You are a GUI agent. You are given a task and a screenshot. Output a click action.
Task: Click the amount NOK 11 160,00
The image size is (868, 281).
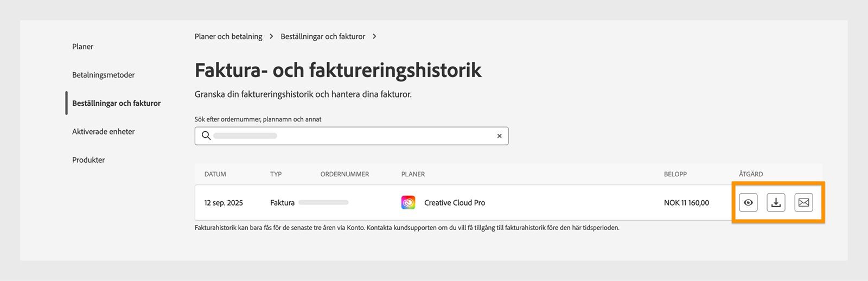click(x=686, y=203)
